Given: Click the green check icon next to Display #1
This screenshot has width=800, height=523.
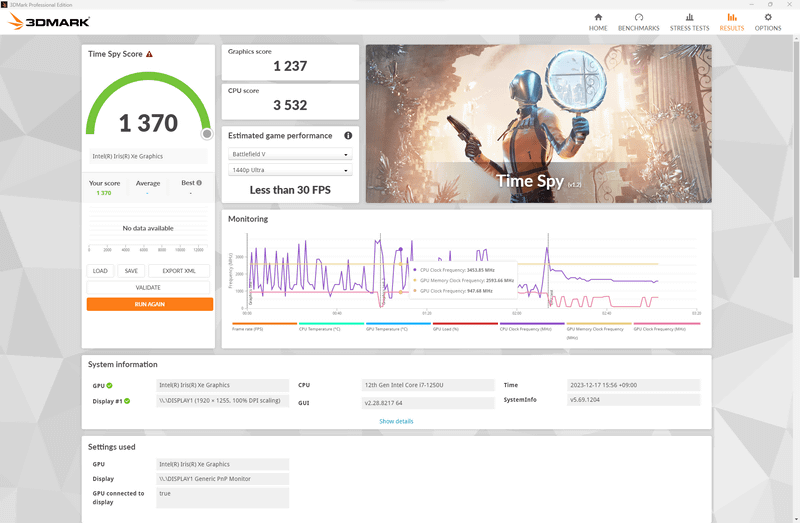Looking at the screenshot, I should (x=127, y=401).
